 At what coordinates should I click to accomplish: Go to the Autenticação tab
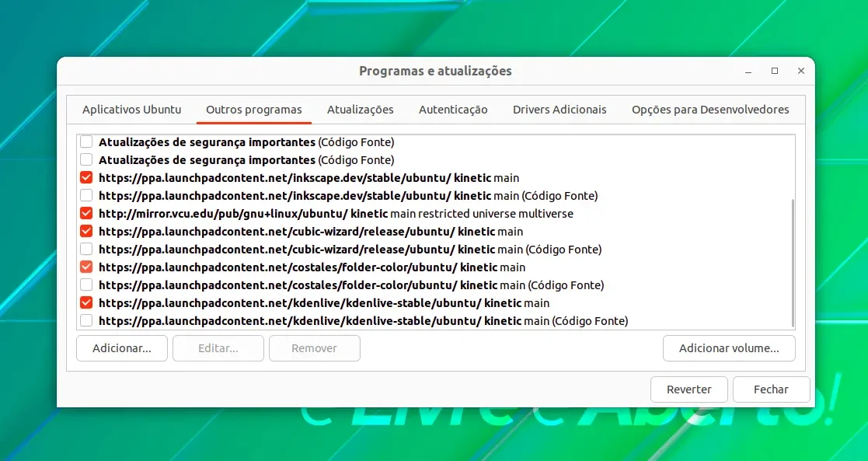point(453,110)
